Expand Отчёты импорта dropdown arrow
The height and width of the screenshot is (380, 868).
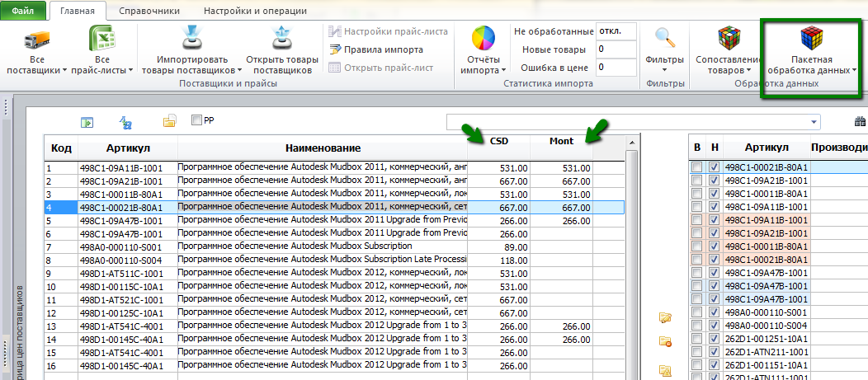[504, 71]
